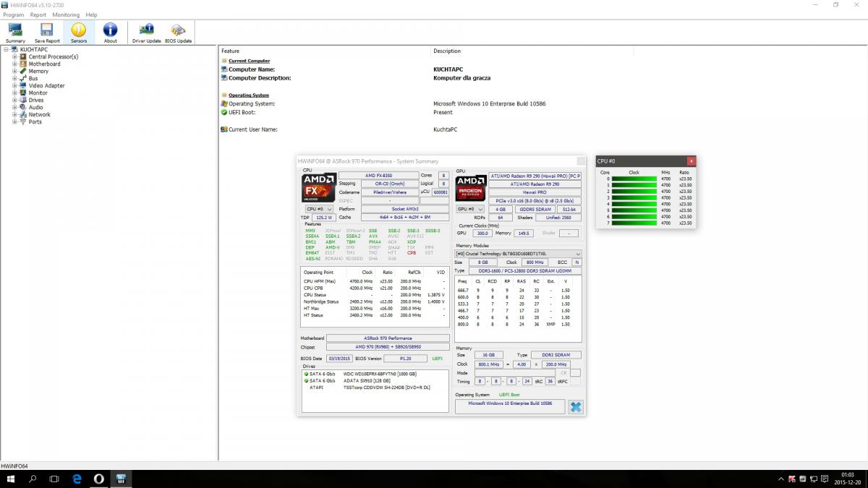
Task: Open the Monitoring menu
Action: point(66,14)
